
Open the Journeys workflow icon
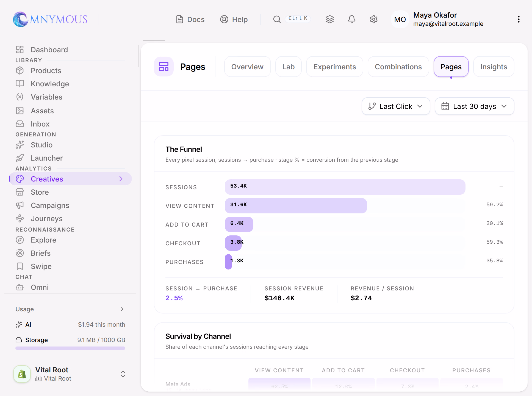(x=20, y=218)
